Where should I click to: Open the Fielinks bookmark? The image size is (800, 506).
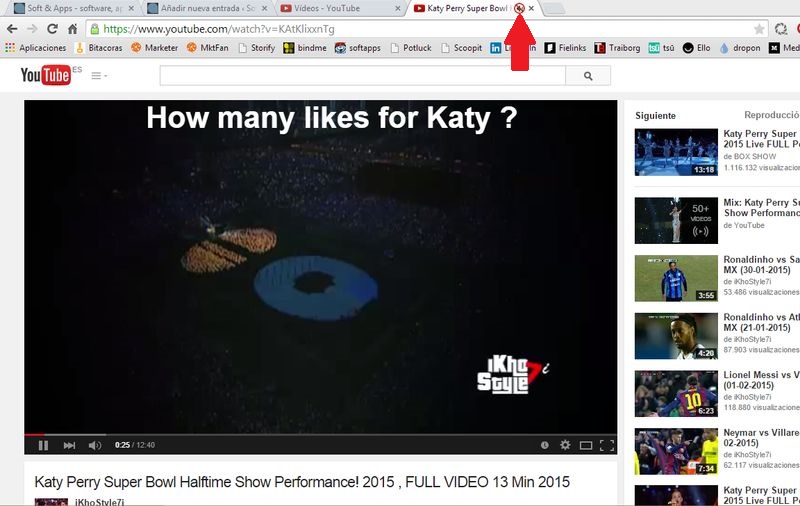click(x=565, y=47)
